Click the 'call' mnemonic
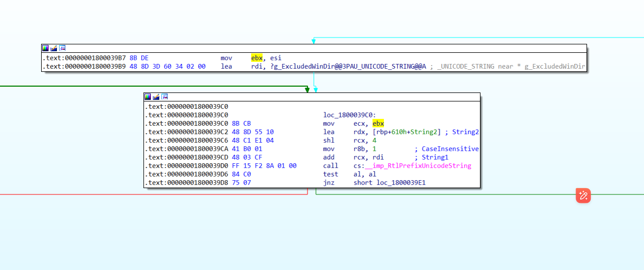 point(331,166)
